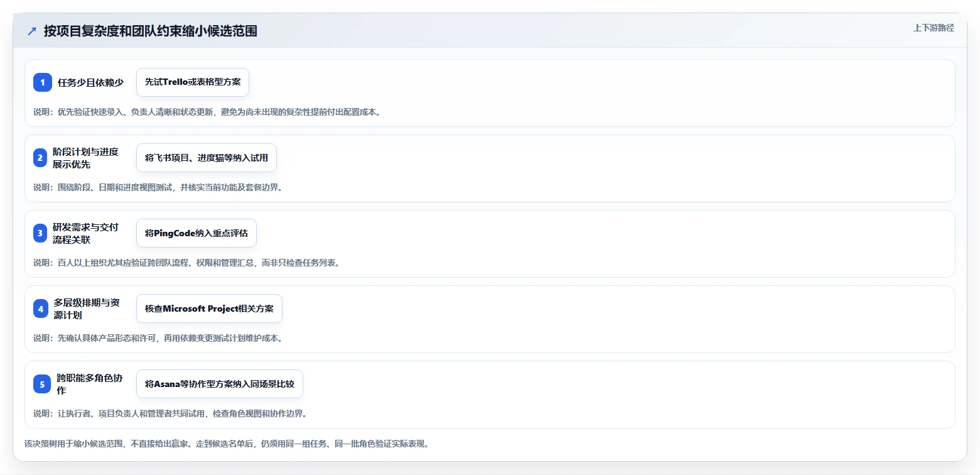Viewport: 980px width, 475px height.
Task: Select the 将飞书项目、进度猫等纳入试用 button
Action: [x=207, y=158]
